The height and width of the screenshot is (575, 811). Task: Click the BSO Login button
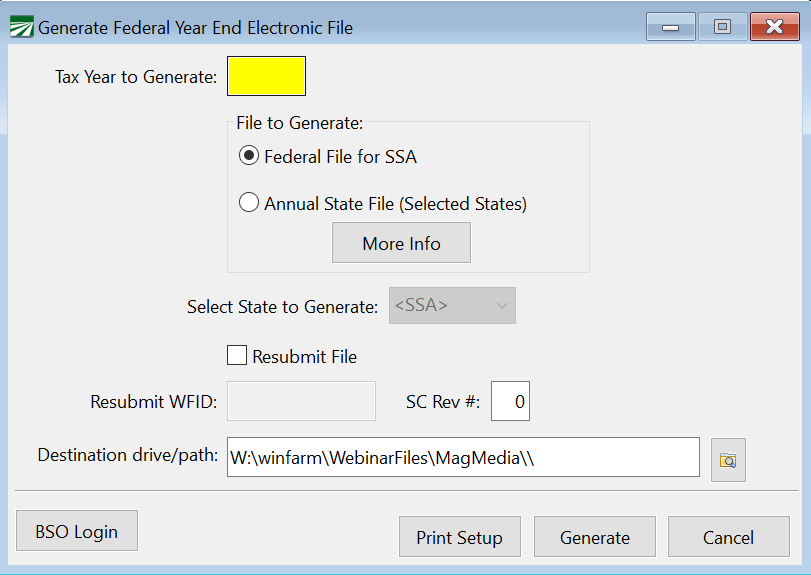(77, 531)
